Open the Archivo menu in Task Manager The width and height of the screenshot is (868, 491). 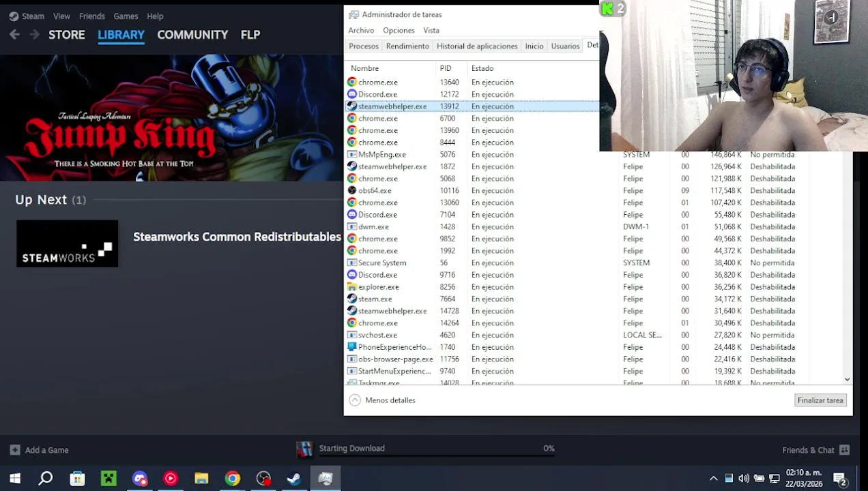(x=361, y=30)
